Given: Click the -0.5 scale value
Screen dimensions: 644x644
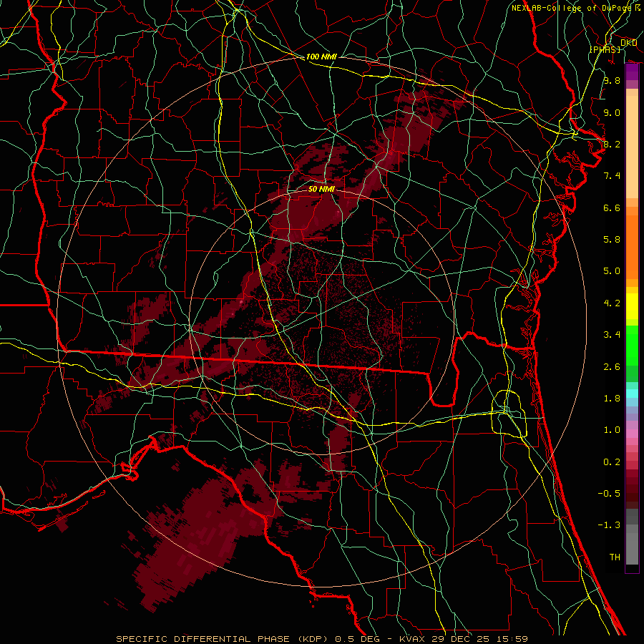Looking at the screenshot, I should click(x=609, y=494).
